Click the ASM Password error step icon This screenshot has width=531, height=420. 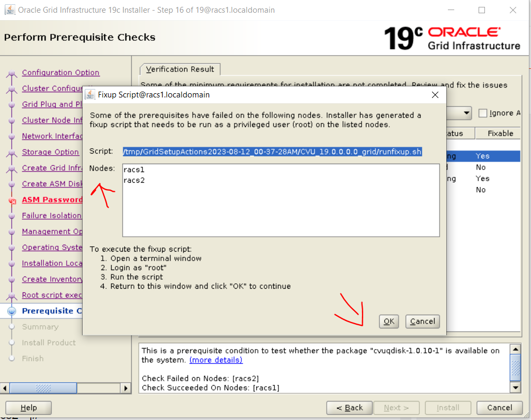tap(12, 201)
